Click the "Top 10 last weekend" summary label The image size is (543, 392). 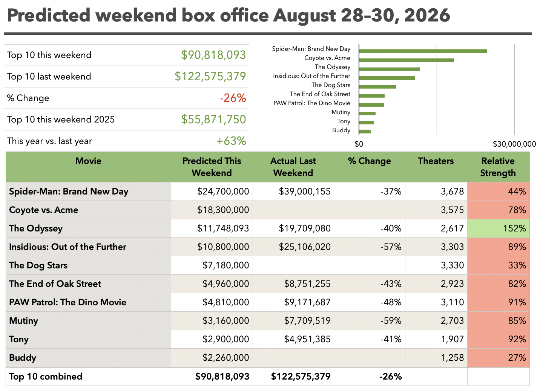click(49, 77)
